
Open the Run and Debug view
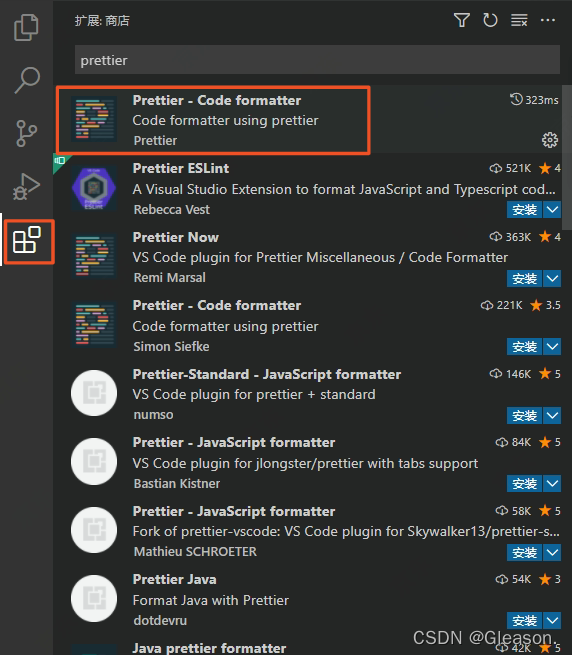click(x=26, y=186)
